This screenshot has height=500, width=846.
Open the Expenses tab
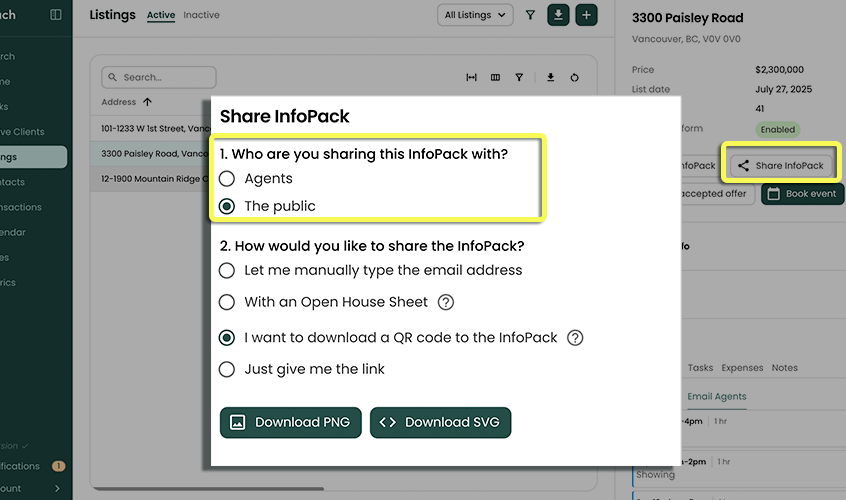(x=742, y=368)
